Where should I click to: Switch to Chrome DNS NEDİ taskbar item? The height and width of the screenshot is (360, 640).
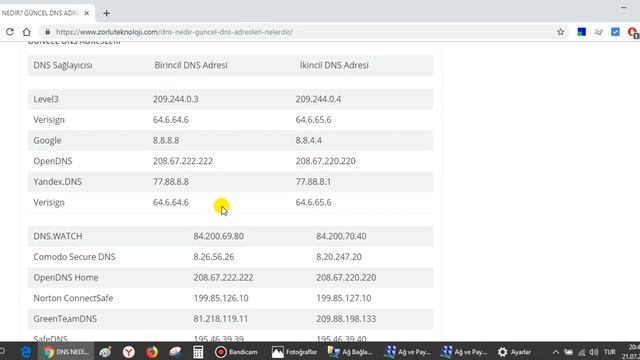pos(66,351)
